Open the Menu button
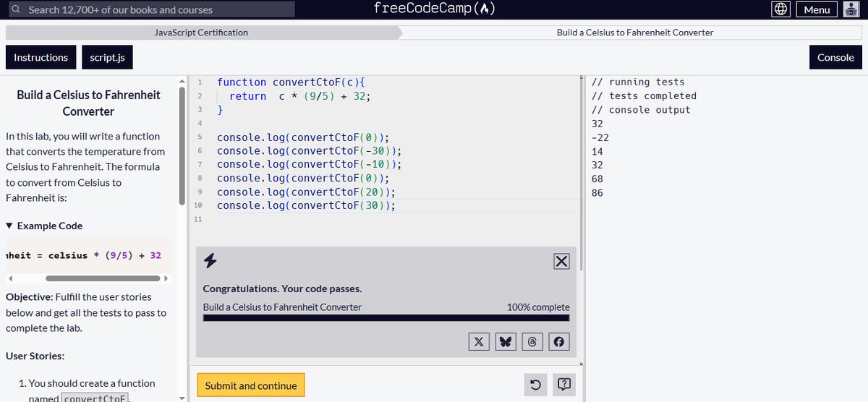Screen dimensions: 868x402 click(x=817, y=9)
